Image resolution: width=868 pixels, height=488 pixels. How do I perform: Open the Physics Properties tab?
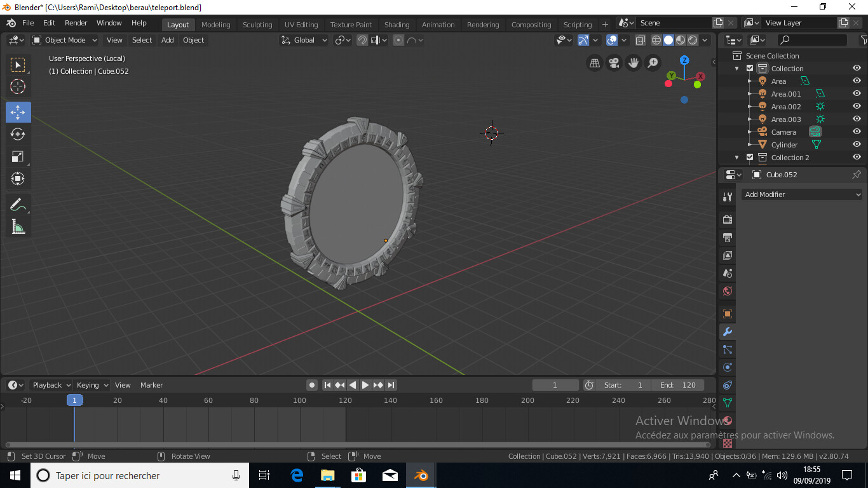tap(726, 367)
